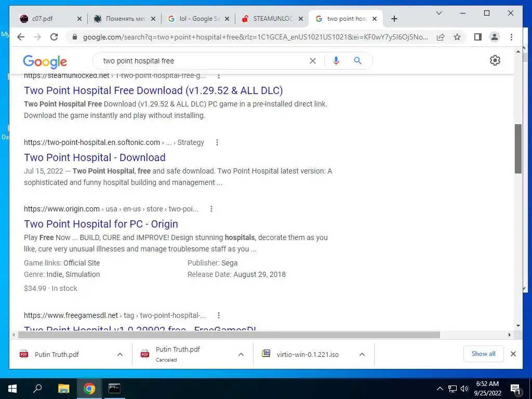Screen dimensions: 532x399
Task: Close the lol - Google Search tab
Action: tap(227, 19)
